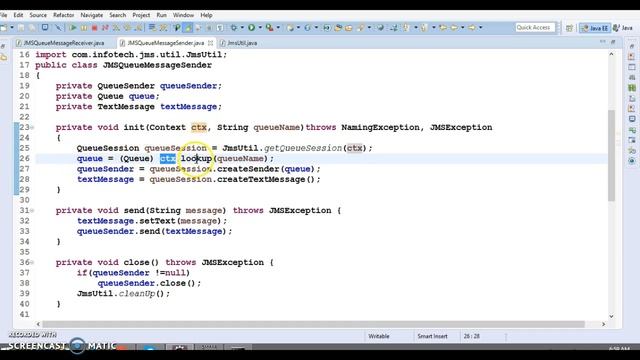Click the Save toolbar icon
The height and width of the screenshot is (360, 640).
point(21,28)
